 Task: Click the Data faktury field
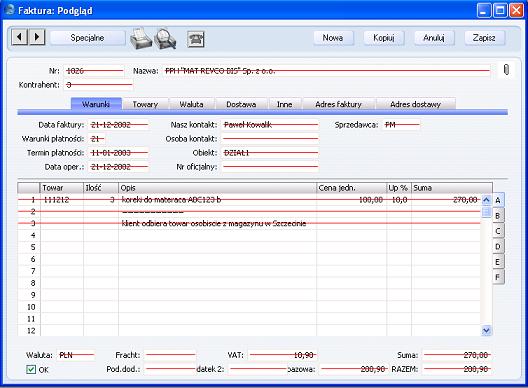click(x=119, y=125)
